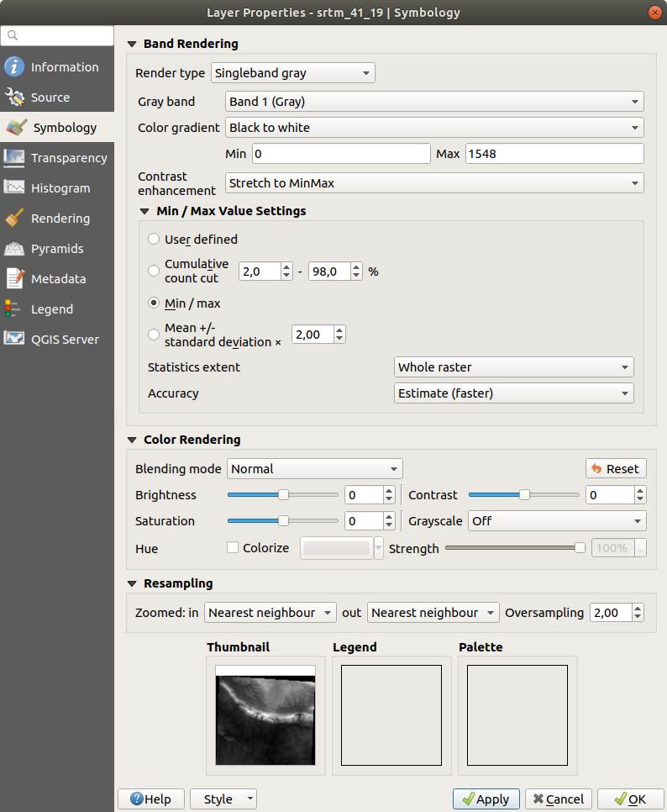Click the Information sidebar icon

pyautogui.click(x=14, y=67)
